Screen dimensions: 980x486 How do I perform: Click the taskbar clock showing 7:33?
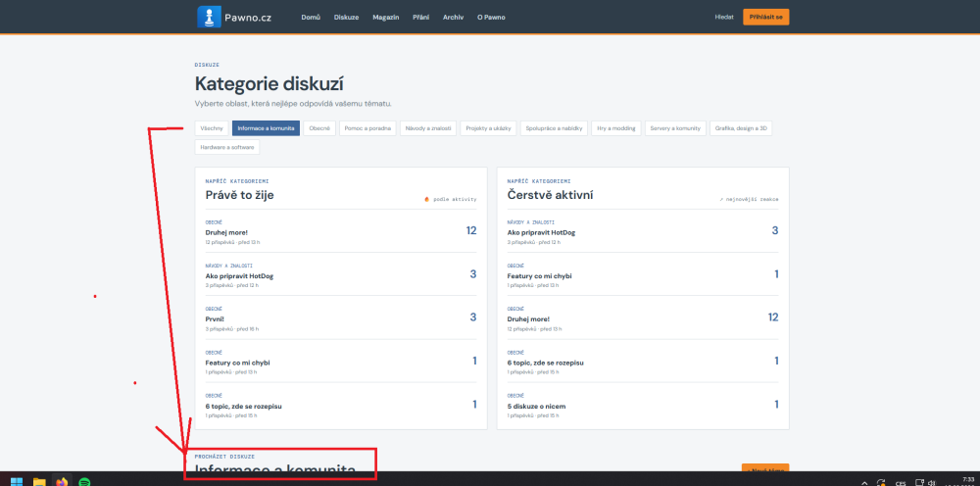(x=969, y=480)
